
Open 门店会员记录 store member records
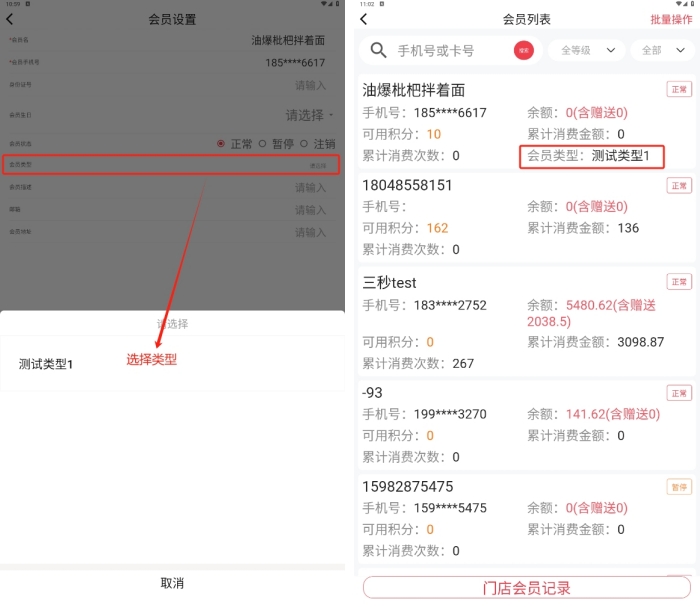(x=525, y=588)
